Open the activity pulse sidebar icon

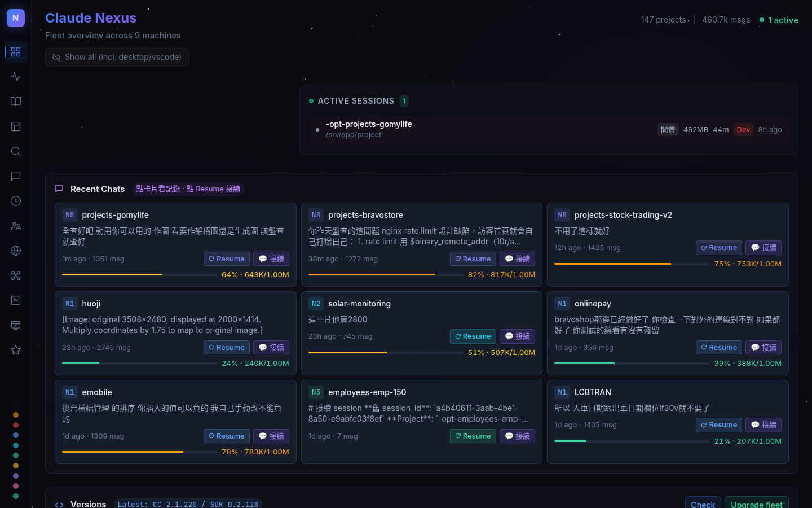point(16,77)
